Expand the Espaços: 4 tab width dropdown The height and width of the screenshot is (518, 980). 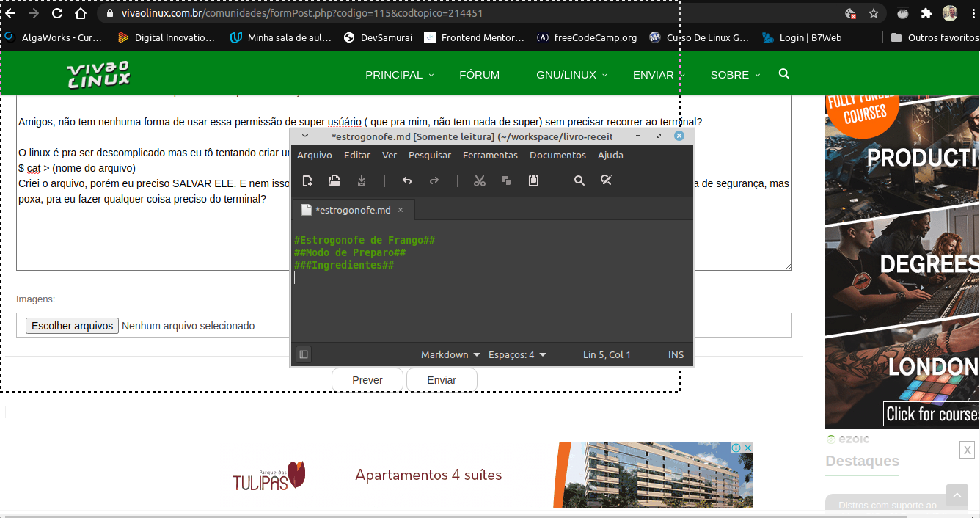[517, 354]
